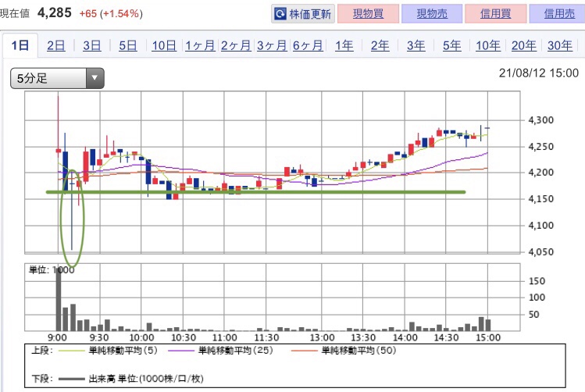Show the 6ヶ月 chart range
The height and width of the screenshot is (392, 585).
(x=308, y=45)
